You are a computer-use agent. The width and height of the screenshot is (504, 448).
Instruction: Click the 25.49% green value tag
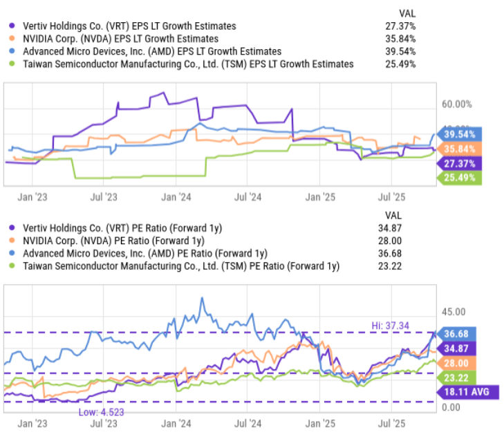[x=460, y=178]
